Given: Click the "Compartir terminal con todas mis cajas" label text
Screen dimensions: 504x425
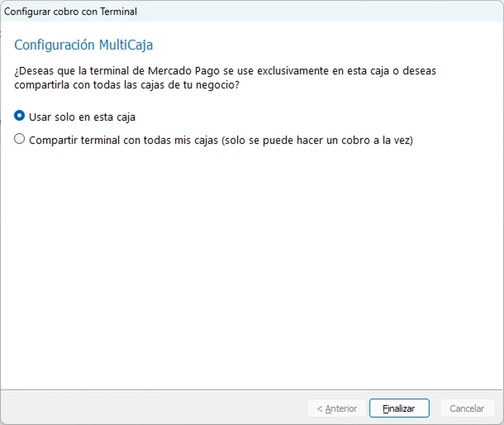Looking at the screenshot, I should [123, 140].
